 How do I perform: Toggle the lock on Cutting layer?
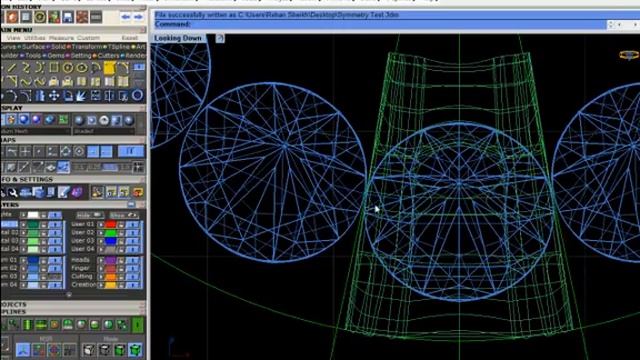(x=121, y=277)
